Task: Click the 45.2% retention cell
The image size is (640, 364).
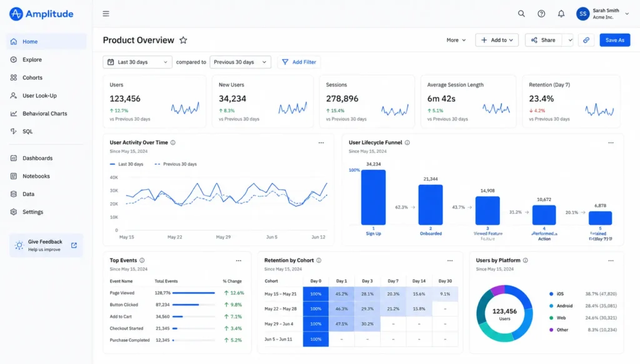Action: pos(341,294)
